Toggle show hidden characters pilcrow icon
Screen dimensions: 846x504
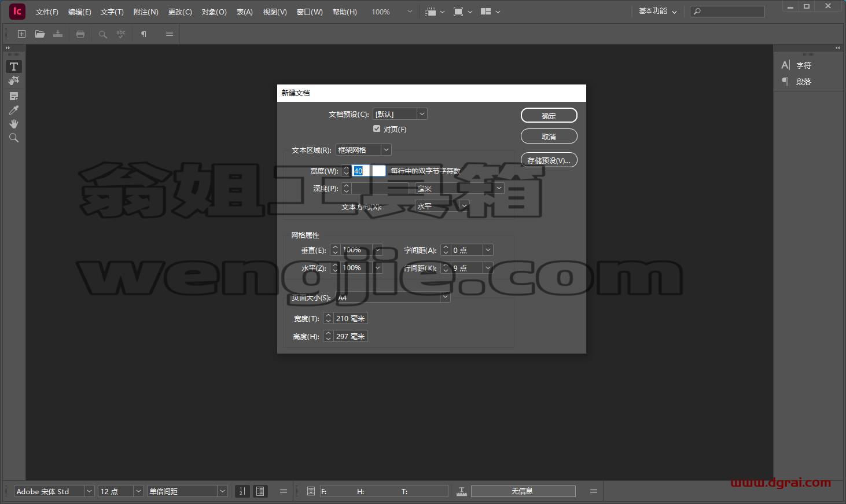point(144,34)
